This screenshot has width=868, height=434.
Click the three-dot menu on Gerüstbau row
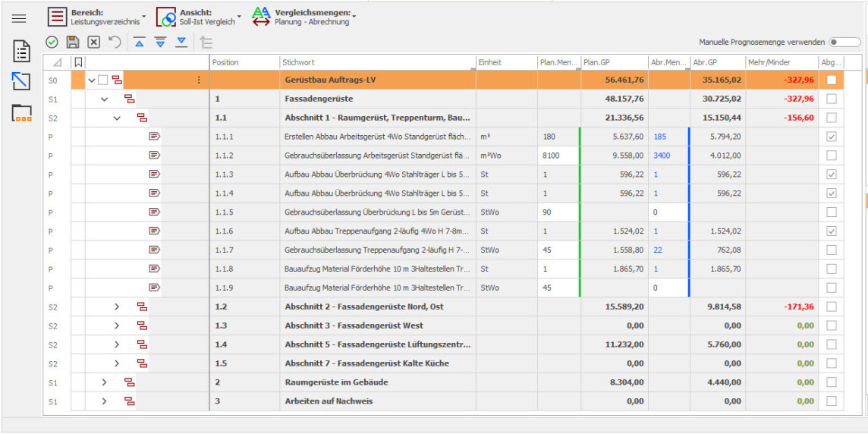199,80
